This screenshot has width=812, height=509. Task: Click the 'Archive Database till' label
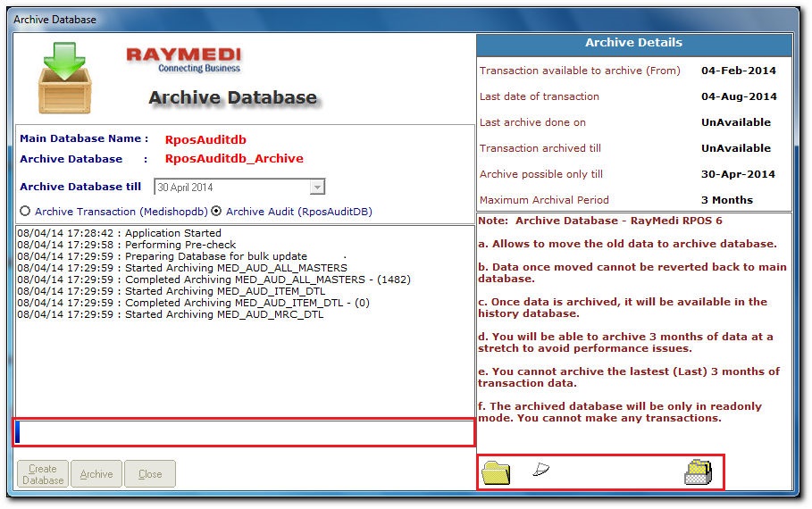tap(80, 187)
